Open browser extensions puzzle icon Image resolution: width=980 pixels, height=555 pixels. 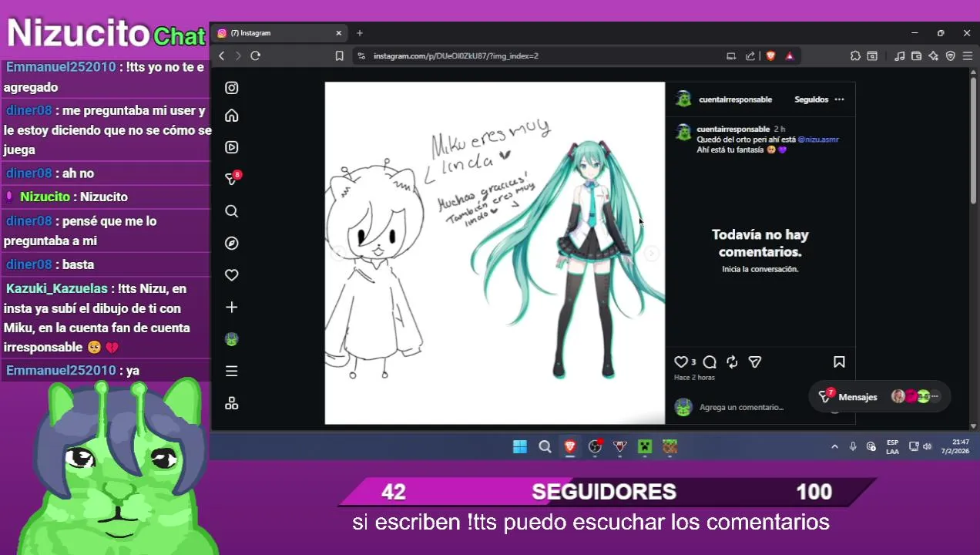[x=855, y=55]
